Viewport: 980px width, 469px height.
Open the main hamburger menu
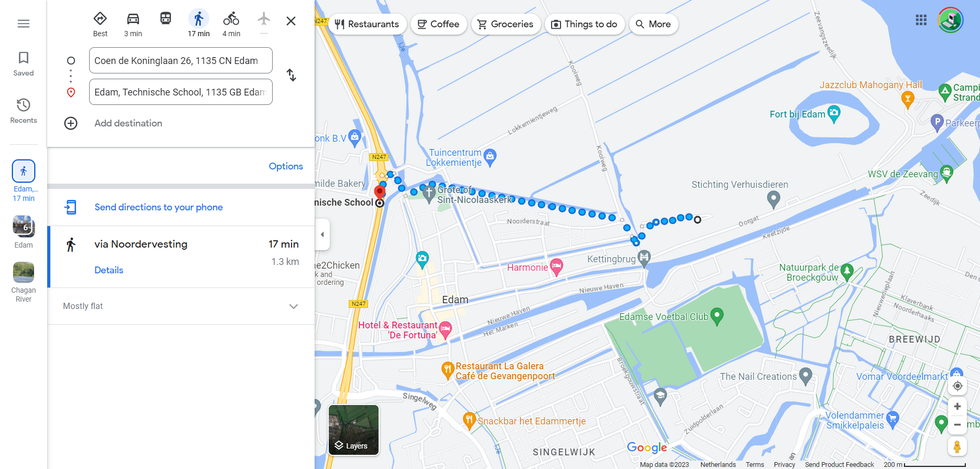click(24, 24)
